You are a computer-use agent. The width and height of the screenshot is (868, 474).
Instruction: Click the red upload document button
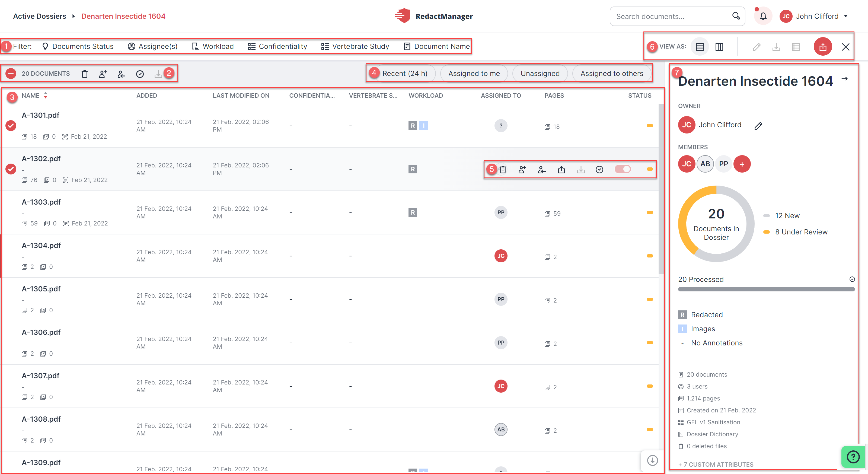click(x=822, y=47)
